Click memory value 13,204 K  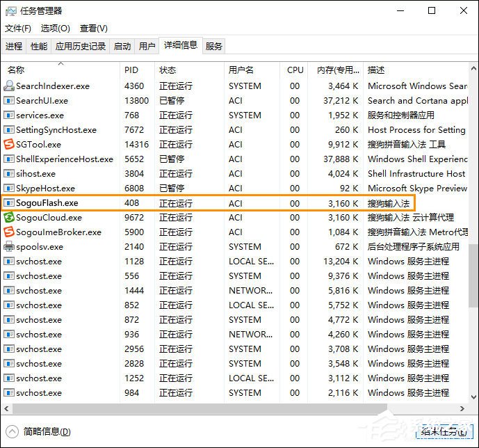click(x=341, y=262)
